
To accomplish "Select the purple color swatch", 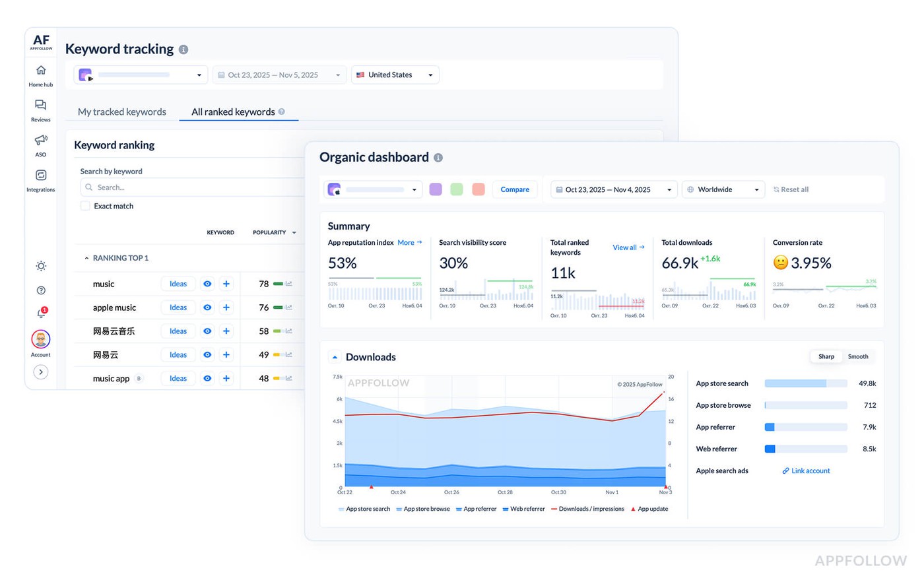I will click(x=436, y=189).
